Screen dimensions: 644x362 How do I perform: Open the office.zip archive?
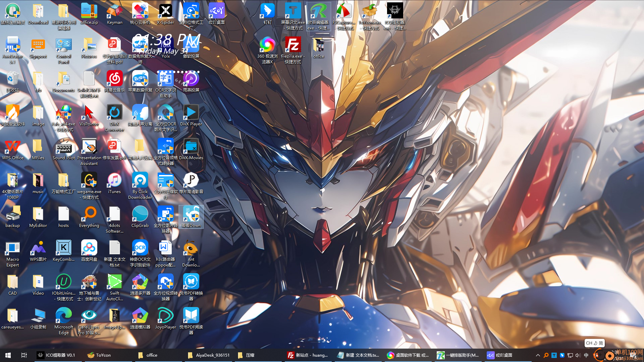[89, 14]
